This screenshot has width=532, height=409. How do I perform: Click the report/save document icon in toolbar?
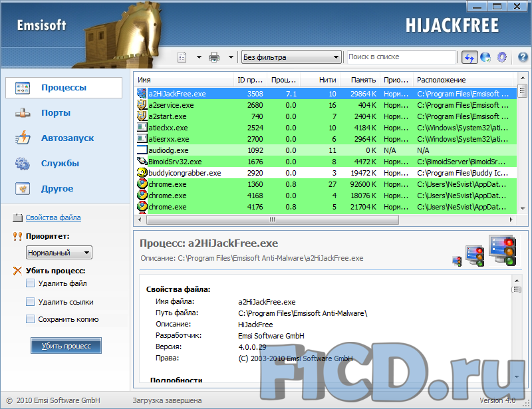tap(182, 57)
